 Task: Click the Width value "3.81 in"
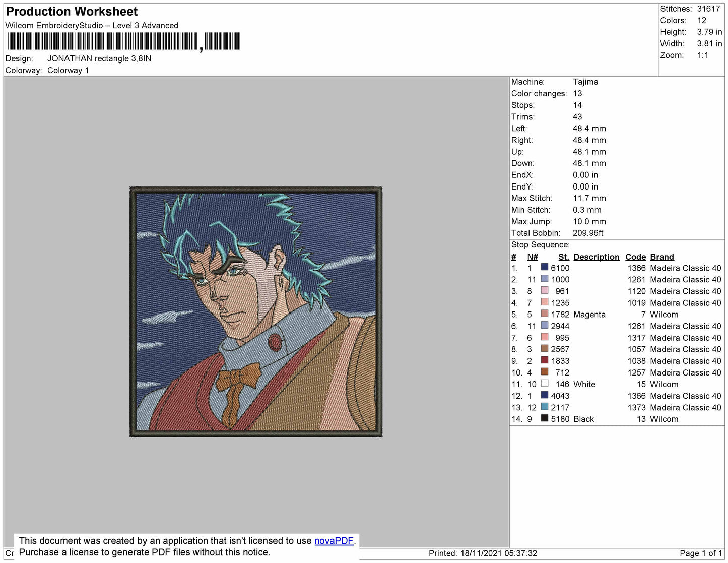tap(709, 44)
